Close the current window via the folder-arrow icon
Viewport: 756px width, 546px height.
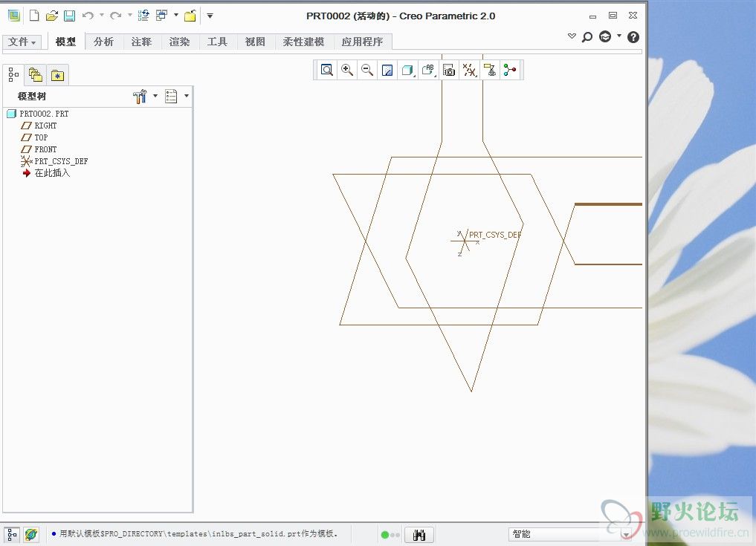190,16
